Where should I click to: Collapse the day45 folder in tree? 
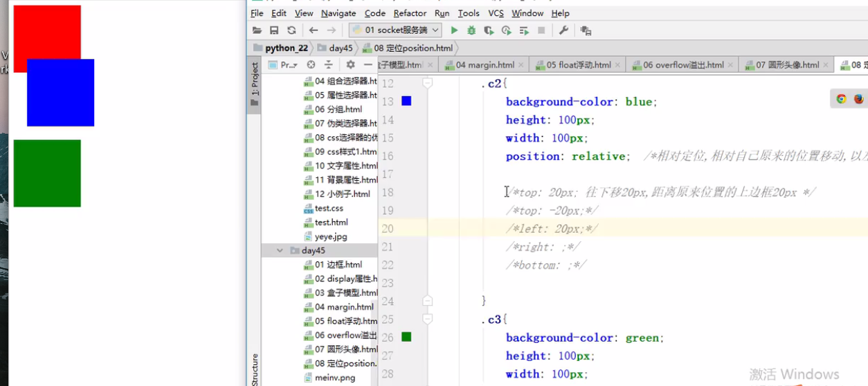[x=280, y=250]
